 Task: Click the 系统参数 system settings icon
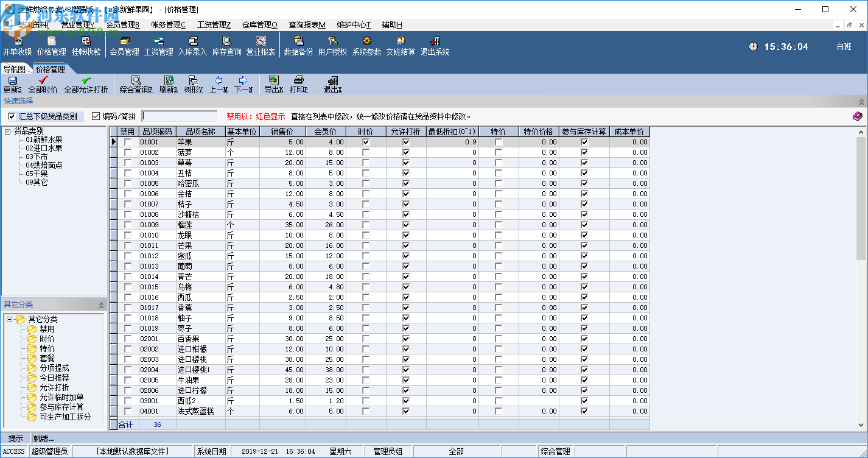[366, 46]
